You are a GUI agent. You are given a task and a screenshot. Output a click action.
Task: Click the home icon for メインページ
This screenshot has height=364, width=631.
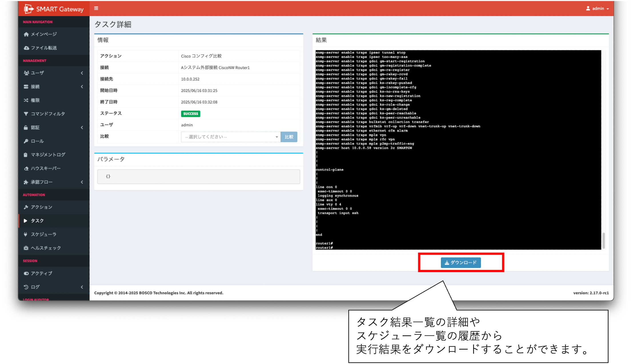(x=26, y=34)
